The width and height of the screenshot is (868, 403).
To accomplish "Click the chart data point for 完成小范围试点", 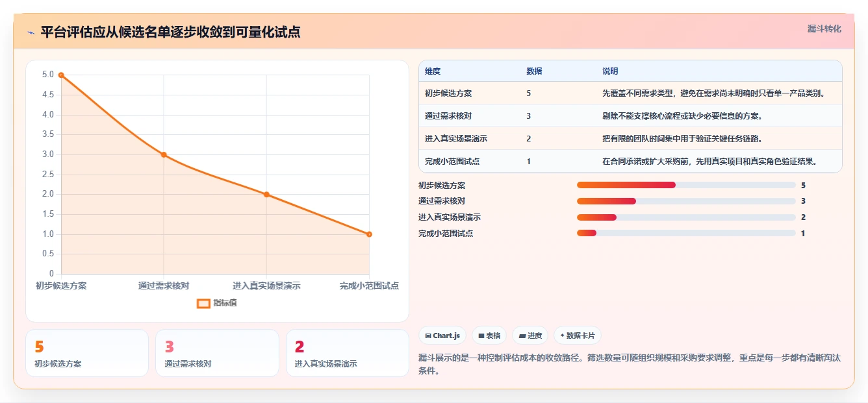I will click(369, 234).
